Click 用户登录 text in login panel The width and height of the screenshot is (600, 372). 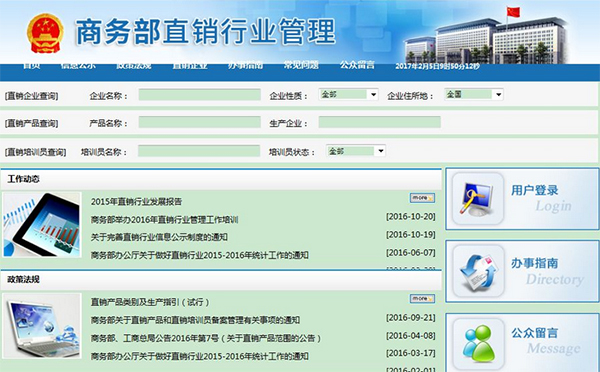click(x=535, y=190)
